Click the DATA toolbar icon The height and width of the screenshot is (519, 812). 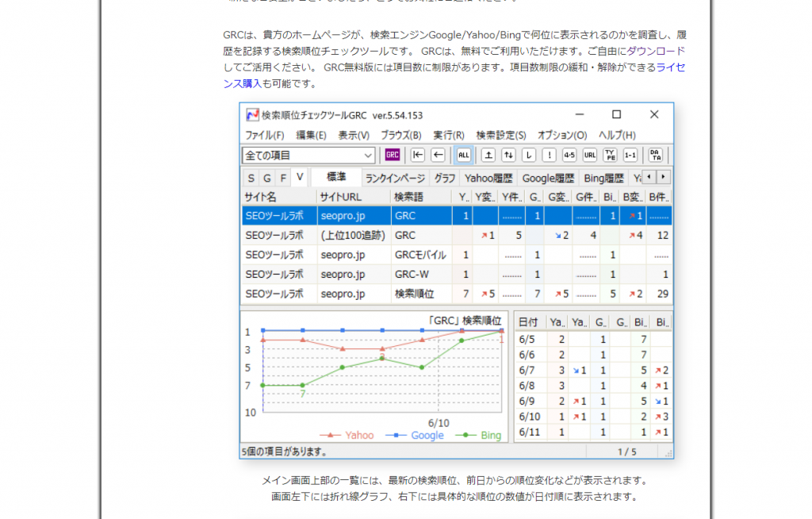coord(656,155)
